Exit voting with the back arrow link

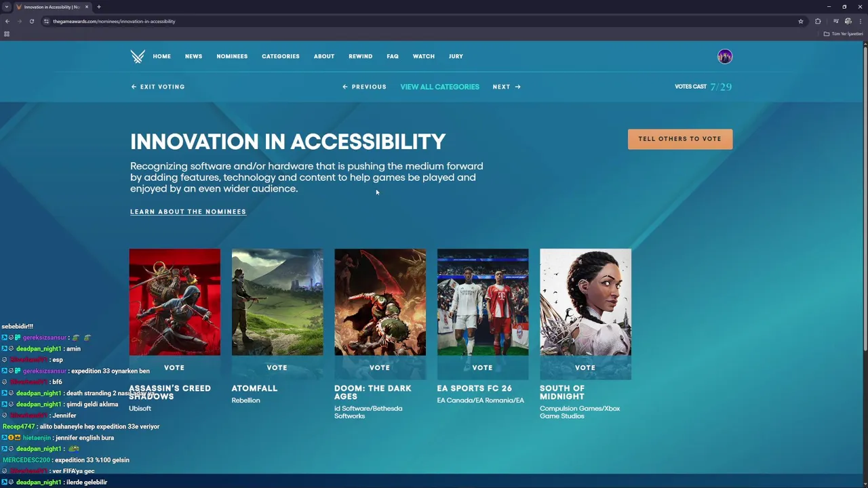click(158, 87)
